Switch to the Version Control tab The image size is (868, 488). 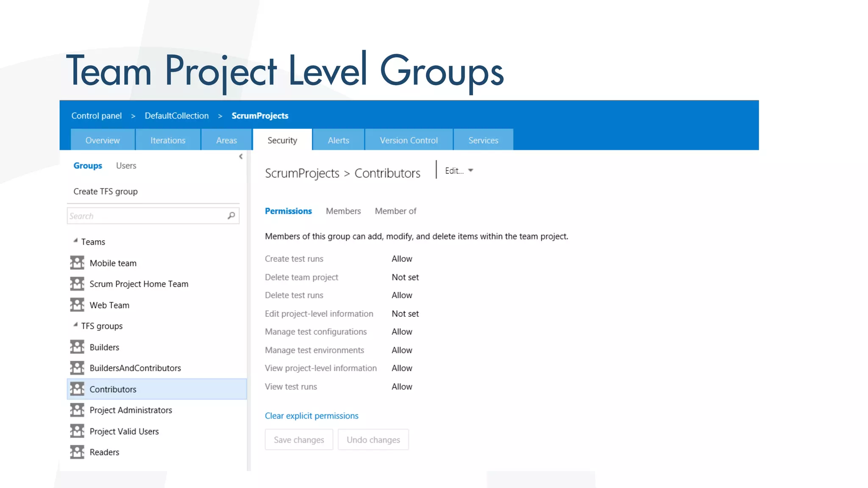point(409,140)
